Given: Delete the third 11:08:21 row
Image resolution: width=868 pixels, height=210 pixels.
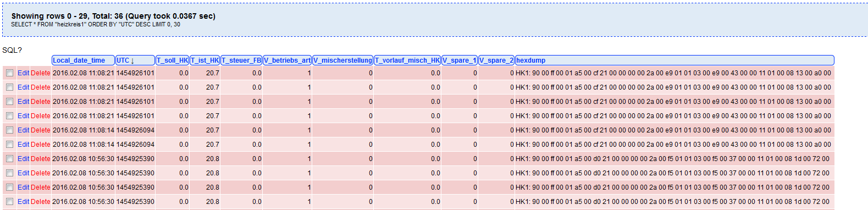Looking at the screenshot, I should point(40,102).
